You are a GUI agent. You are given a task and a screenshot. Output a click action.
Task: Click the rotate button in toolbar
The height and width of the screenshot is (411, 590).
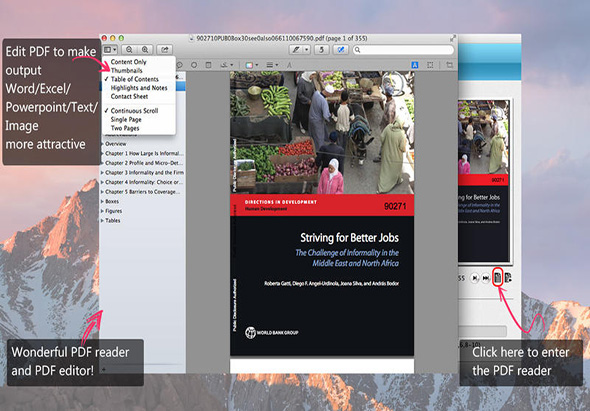pos(322,50)
